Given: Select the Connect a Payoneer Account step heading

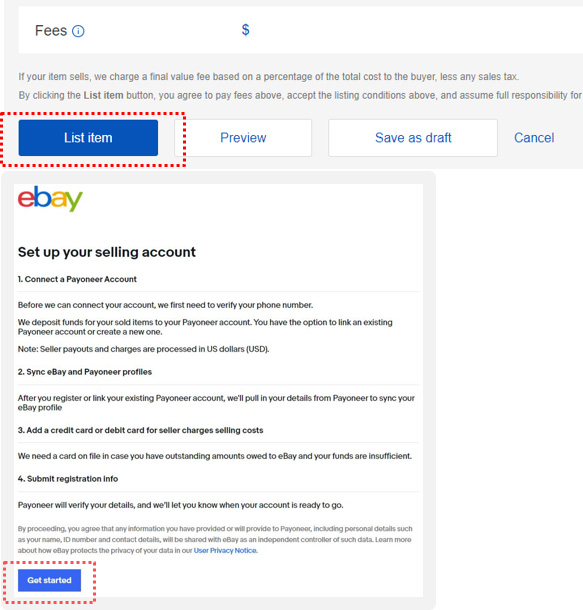Looking at the screenshot, I should pyautogui.click(x=77, y=279).
